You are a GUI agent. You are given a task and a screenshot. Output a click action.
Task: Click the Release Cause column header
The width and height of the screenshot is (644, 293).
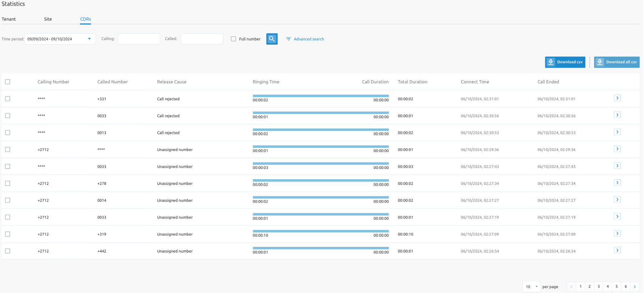point(172,82)
